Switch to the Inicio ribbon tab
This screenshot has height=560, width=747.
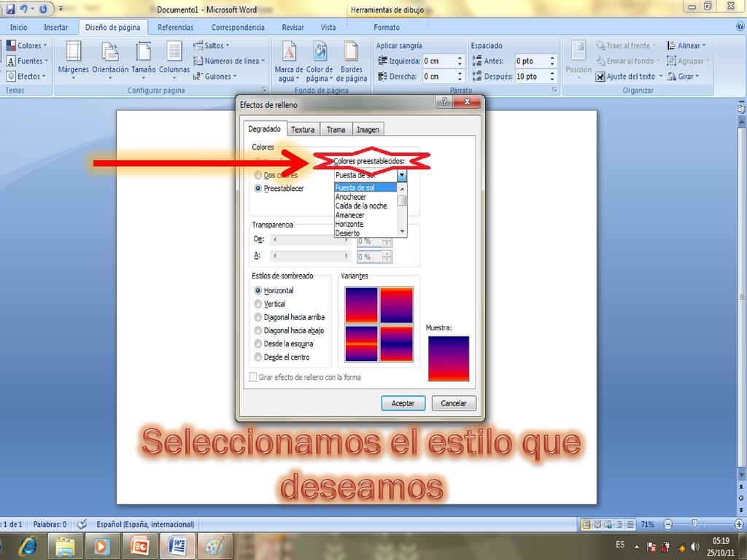pos(18,28)
